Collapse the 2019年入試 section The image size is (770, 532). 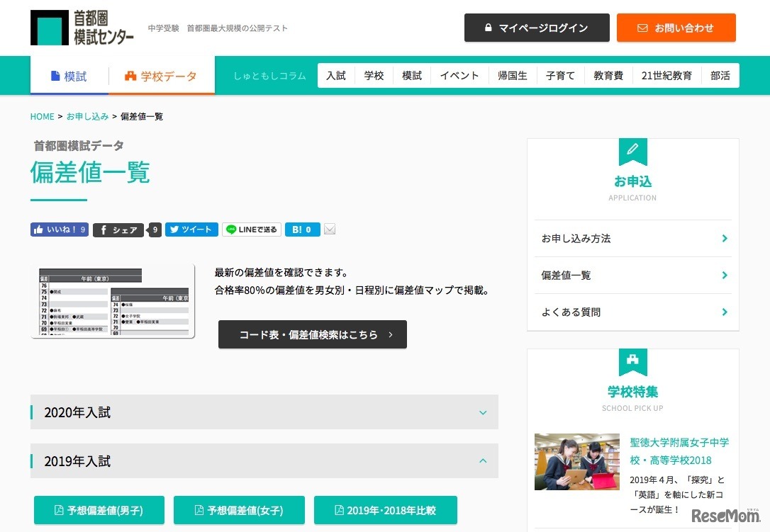click(264, 461)
